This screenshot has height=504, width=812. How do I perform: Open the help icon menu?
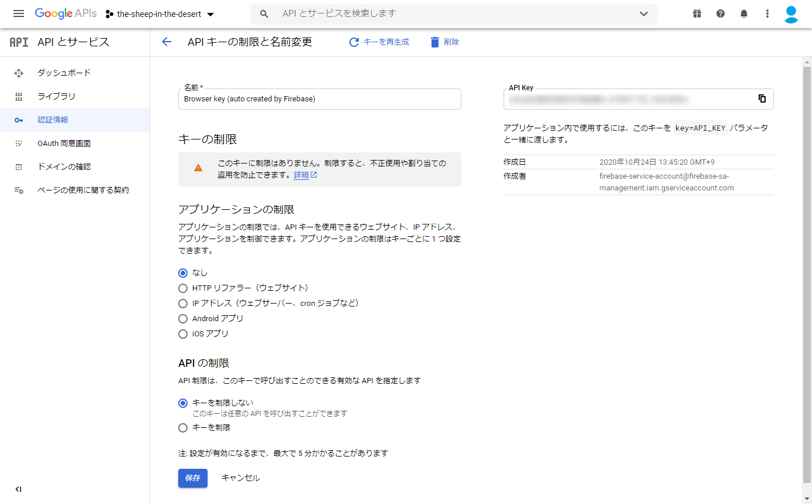point(720,13)
